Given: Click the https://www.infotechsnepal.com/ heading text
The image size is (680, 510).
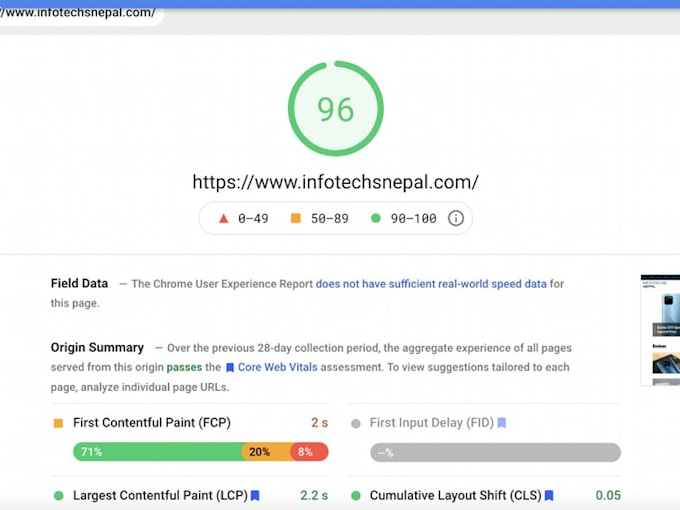Looking at the screenshot, I should click(335, 182).
